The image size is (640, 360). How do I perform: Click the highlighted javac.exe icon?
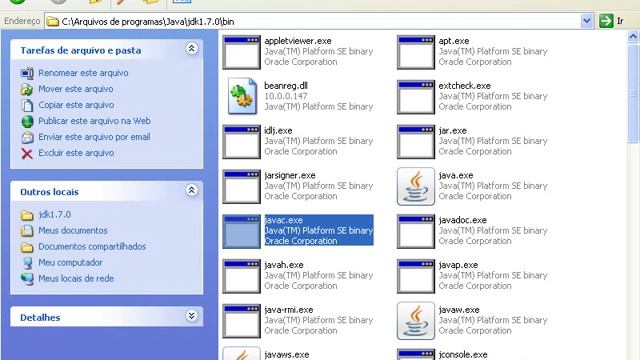(241, 231)
